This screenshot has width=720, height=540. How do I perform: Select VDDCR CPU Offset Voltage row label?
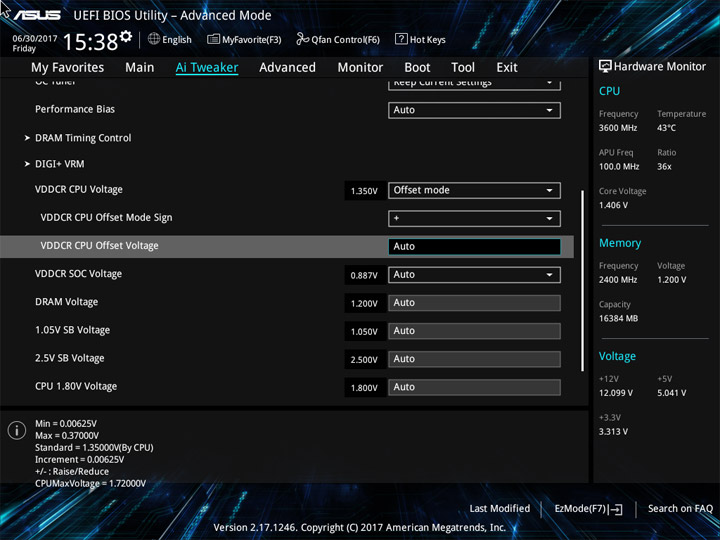tap(100, 246)
